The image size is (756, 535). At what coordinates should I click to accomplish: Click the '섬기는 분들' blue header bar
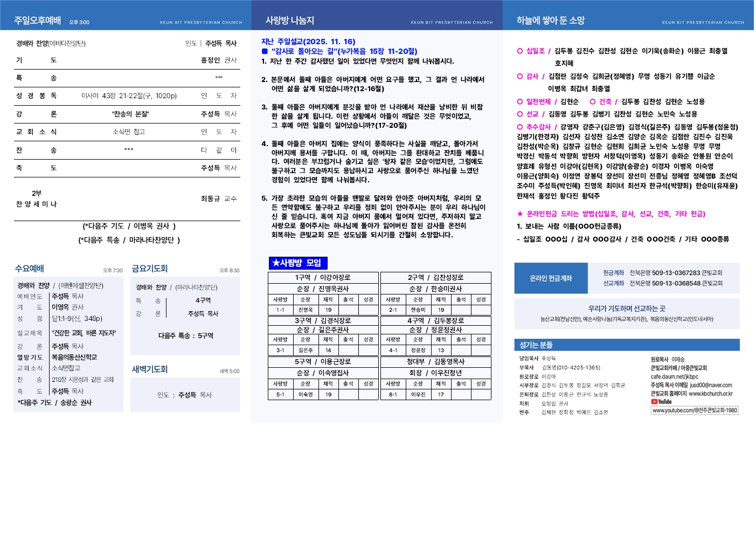[627, 345]
